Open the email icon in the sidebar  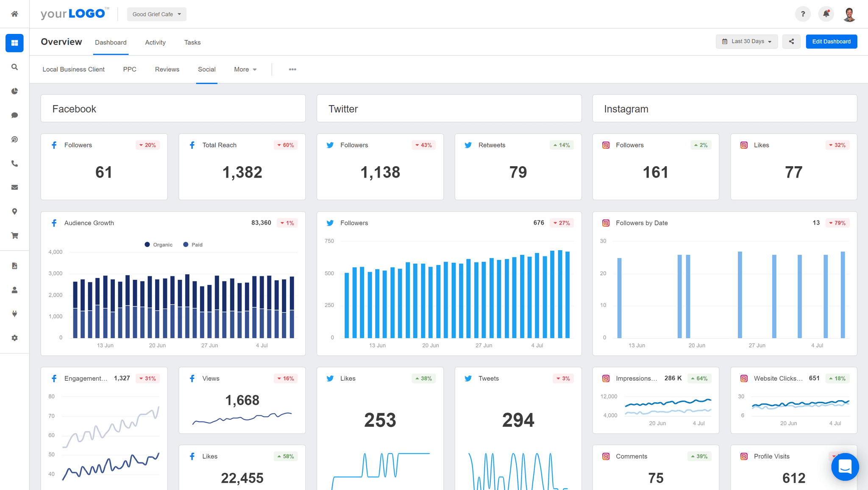click(14, 187)
